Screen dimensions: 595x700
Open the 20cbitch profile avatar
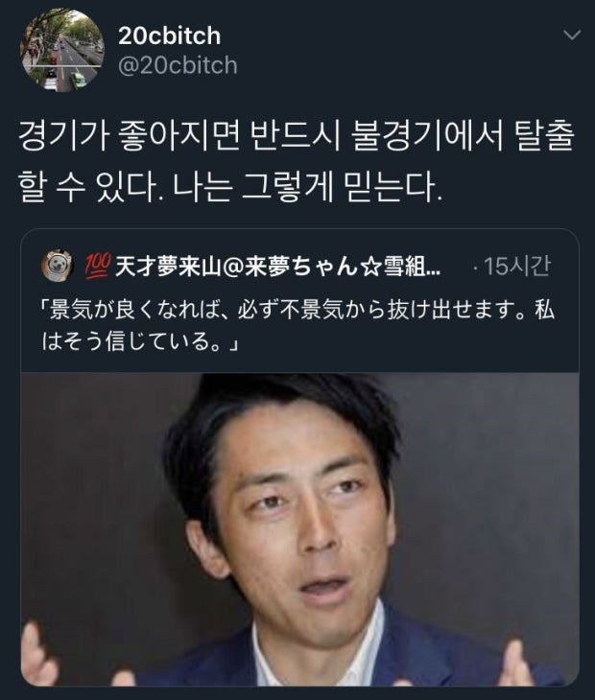coord(61,51)
